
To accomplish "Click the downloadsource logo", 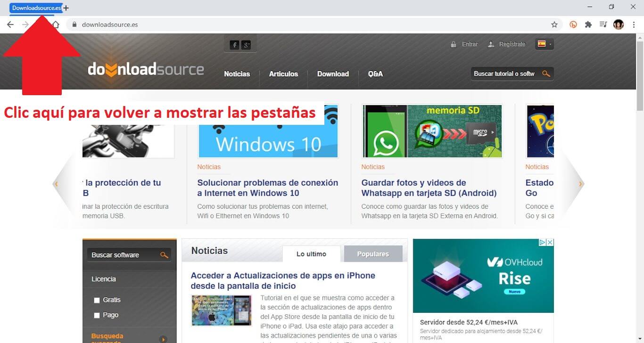I will click(146, 69).
